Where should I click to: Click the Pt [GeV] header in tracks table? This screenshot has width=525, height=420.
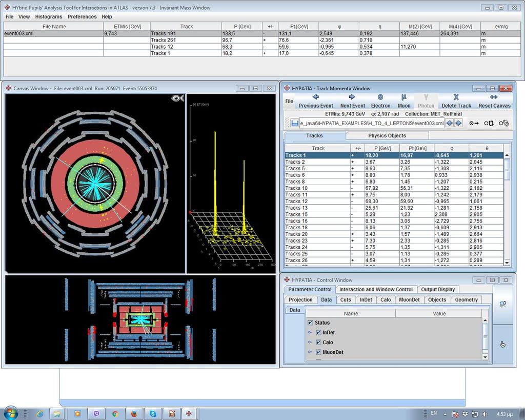(x=416, y=148)
